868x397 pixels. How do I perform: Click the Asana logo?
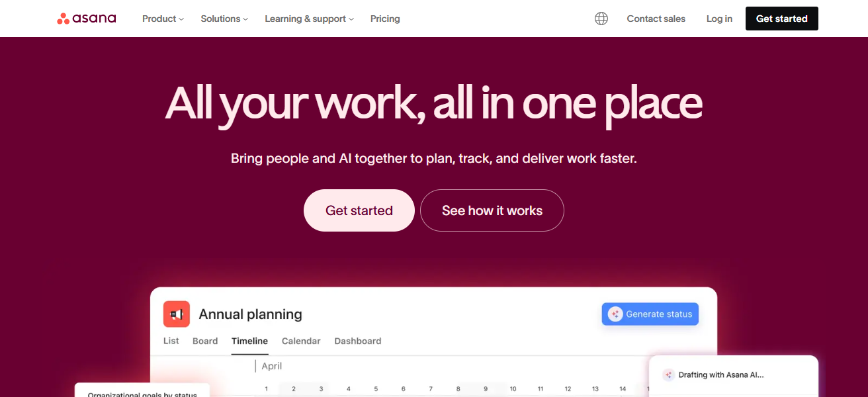pos(87,19)
